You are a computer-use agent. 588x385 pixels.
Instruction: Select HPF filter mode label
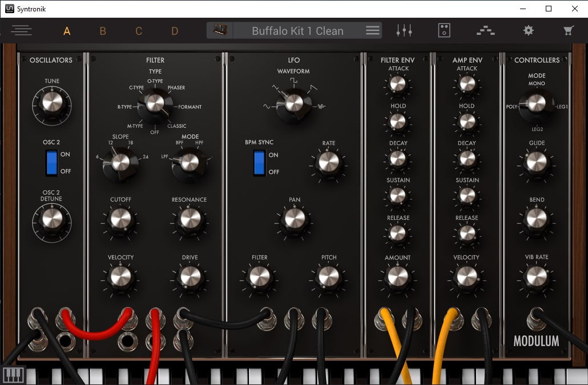click(199, 143)
